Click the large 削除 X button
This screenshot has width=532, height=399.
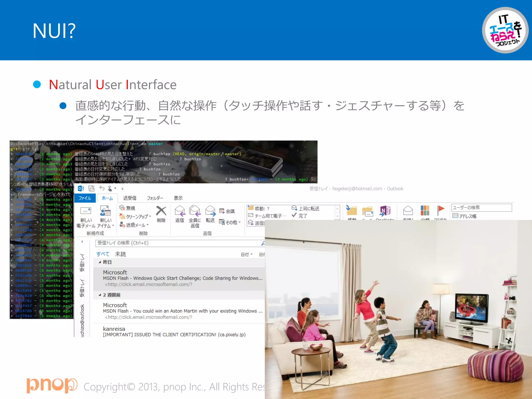coord(161,214)
